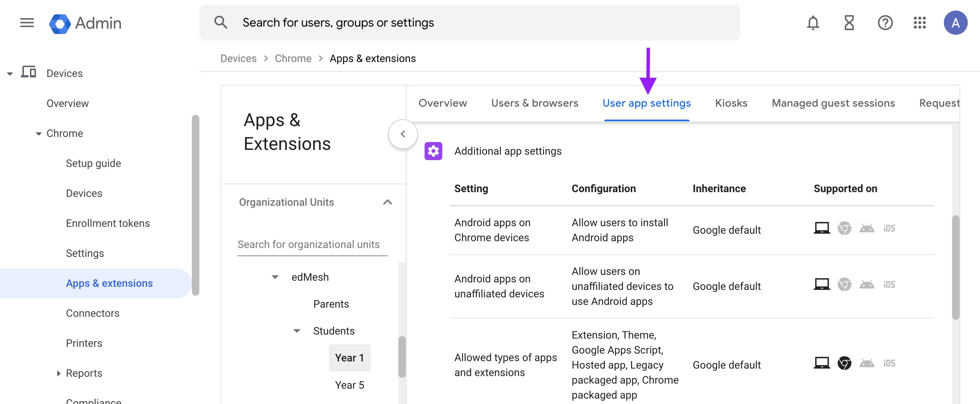Collapse the Devices section arrow in sidebar
Image resolution: width=980 pixels, height=404 pixels.
(10, 74)
